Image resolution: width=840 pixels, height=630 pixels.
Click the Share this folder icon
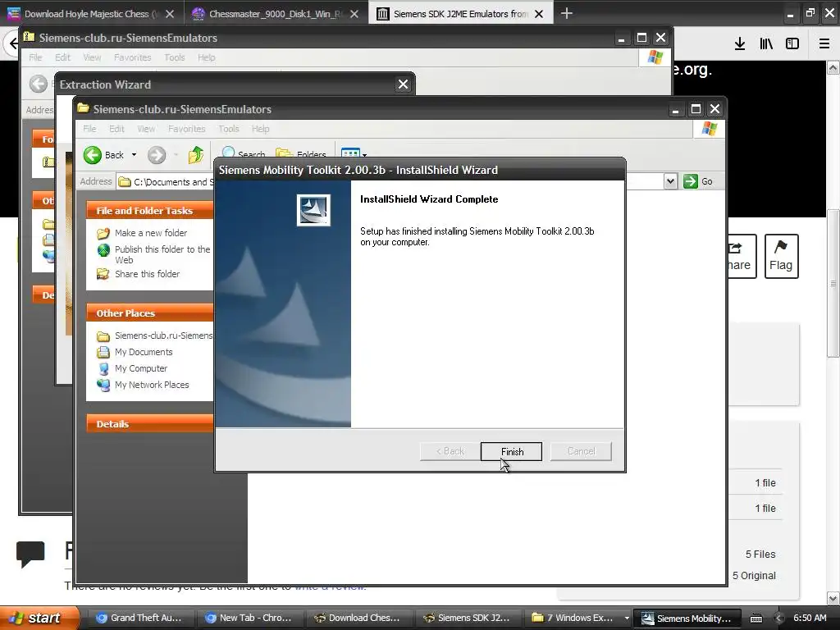tap(103, 274)
